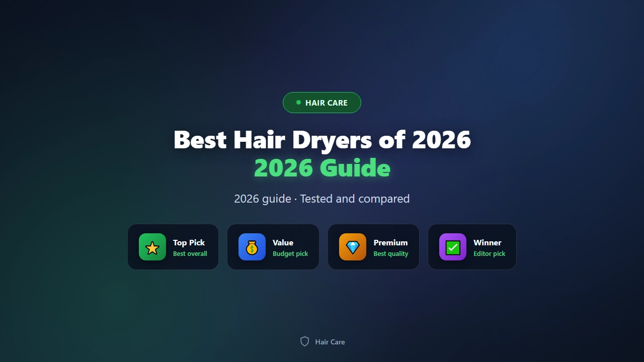Click the 'Value' card title

[283, 242]
